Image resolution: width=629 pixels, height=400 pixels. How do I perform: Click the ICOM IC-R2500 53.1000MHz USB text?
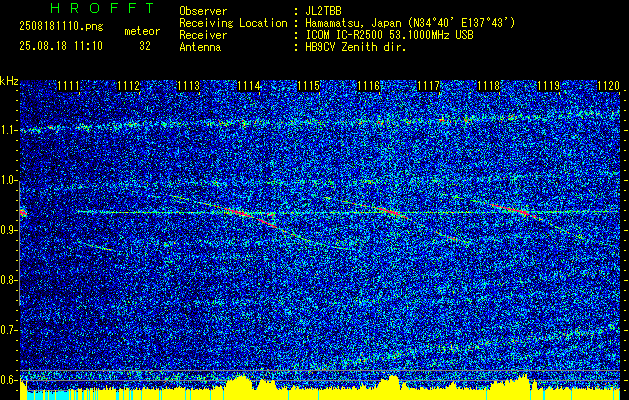click(389, 35)
